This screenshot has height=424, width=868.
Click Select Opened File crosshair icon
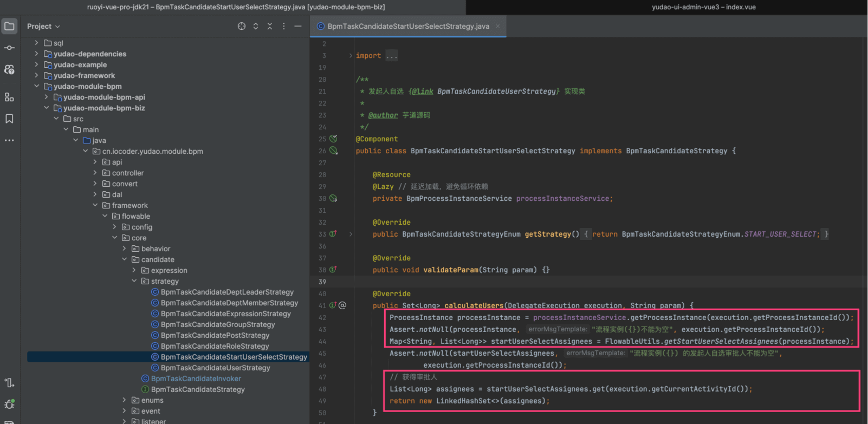(x=242, y=26)
